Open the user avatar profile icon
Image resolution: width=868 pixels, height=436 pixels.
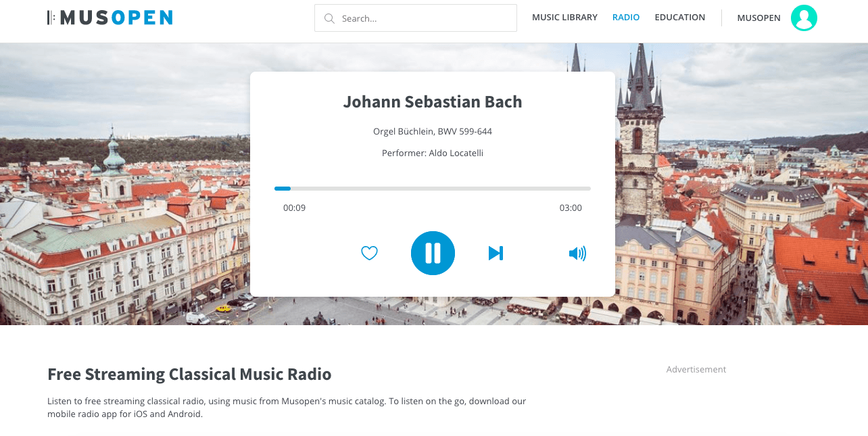(x=804, y=18)
